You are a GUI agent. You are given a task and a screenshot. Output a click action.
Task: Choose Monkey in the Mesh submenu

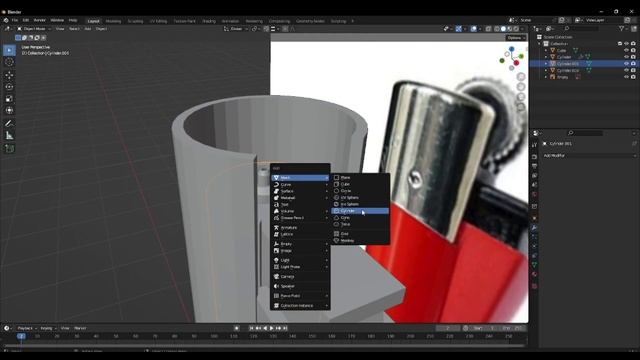[x=360, y=240]
